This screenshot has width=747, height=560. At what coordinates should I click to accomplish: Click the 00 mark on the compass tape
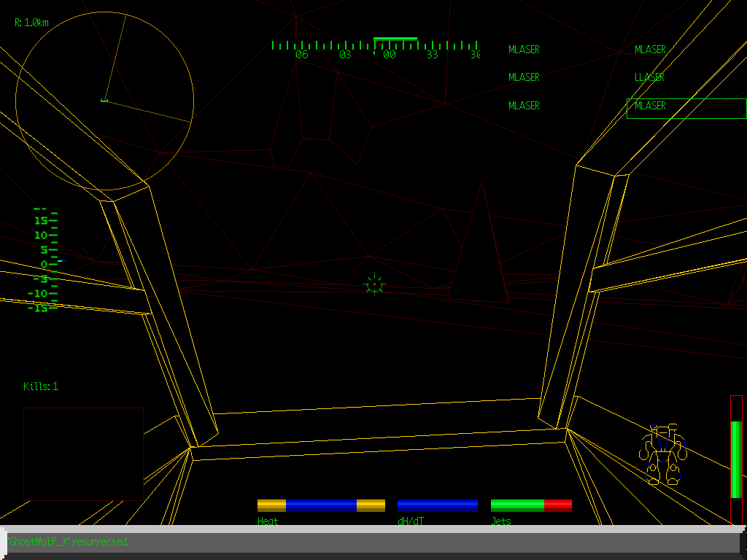pyautogui.click(x=389, y=55)
